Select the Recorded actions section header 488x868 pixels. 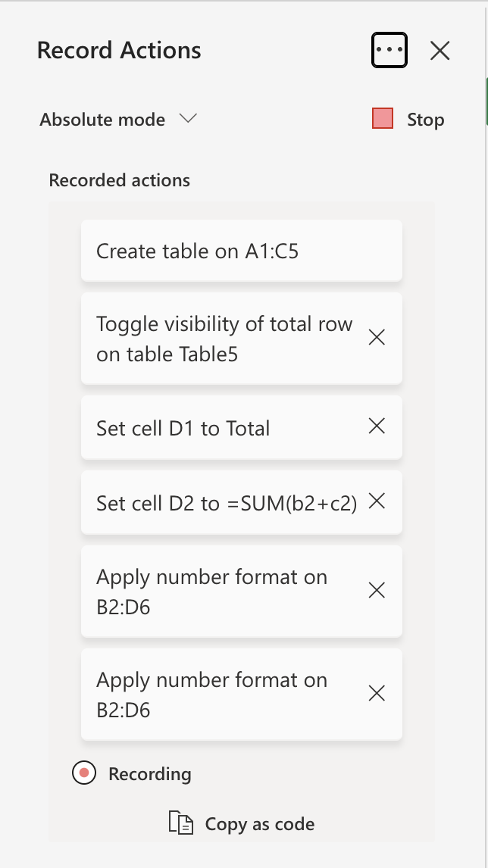point(120,180)
